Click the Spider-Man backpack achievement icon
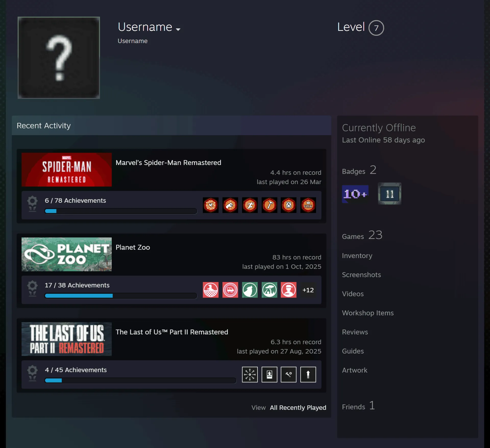Viewport: 490px width, 448px height. click(x=289, y=205)
